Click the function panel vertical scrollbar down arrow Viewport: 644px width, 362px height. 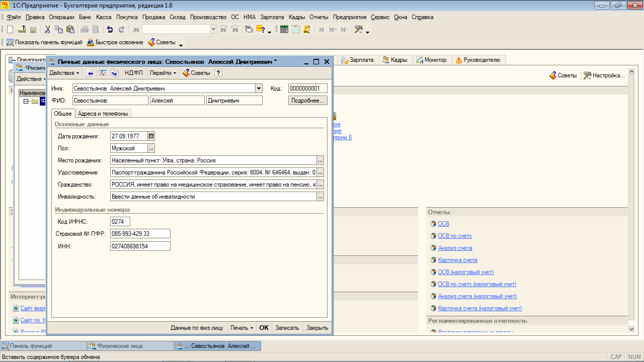tap(632, 328)
